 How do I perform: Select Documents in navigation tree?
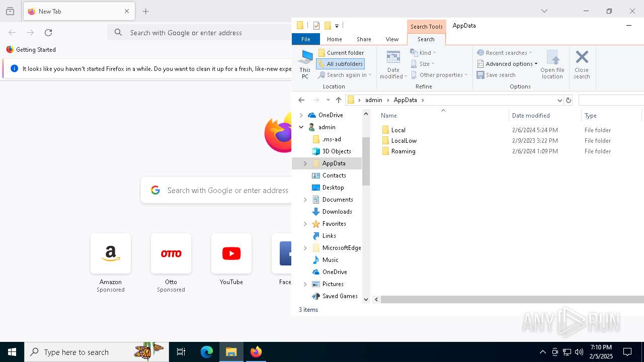click(337, 200)
